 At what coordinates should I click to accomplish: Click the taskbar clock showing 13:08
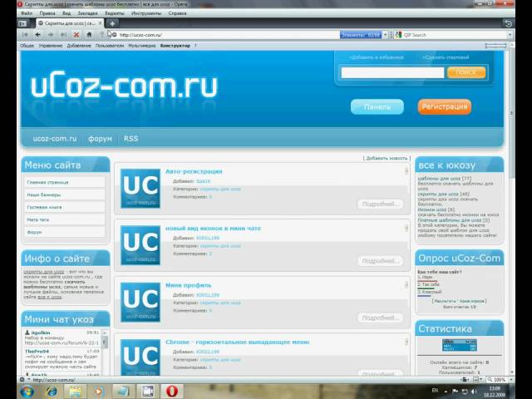pos(495,392)
